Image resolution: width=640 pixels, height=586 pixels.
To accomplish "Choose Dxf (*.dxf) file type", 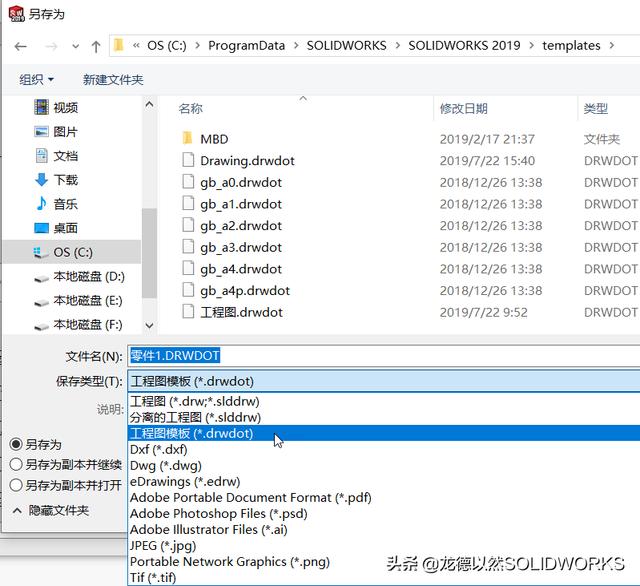I will (x=384, y=449).
